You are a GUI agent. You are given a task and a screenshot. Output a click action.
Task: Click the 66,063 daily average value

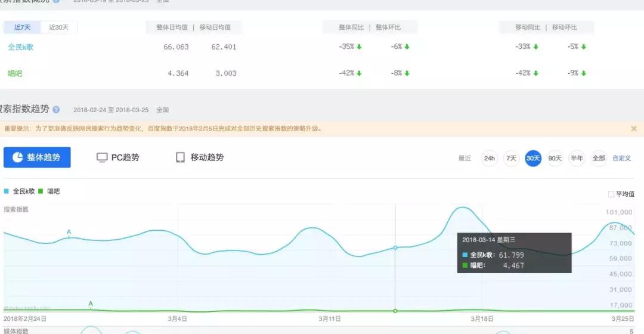(x=176, y=47)
